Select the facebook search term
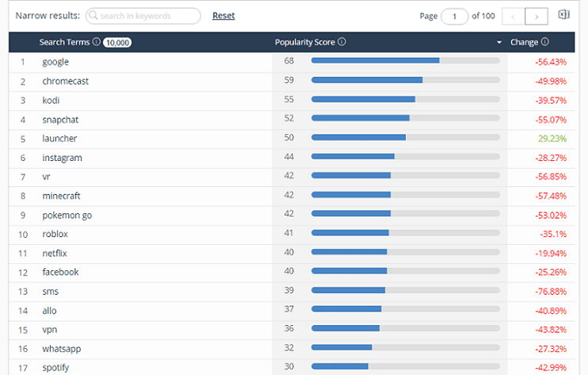The width and height of the screenshot is (588, 375). click(60, 272)
